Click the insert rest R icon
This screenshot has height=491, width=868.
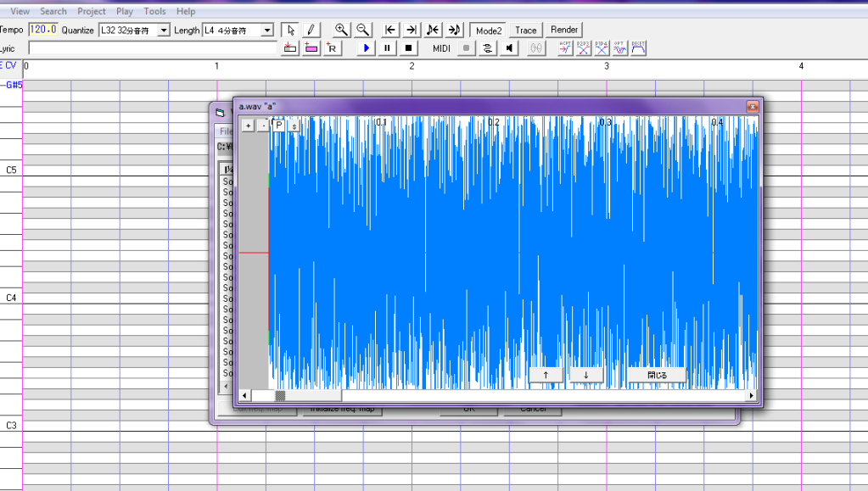tap(332, 48)
